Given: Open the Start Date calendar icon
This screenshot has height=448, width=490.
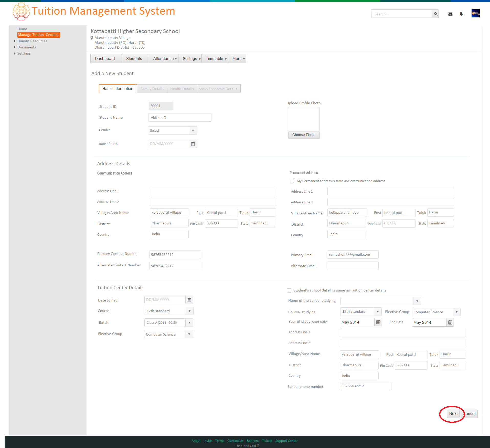Looking at the screenshot, I should coord(378,322).
